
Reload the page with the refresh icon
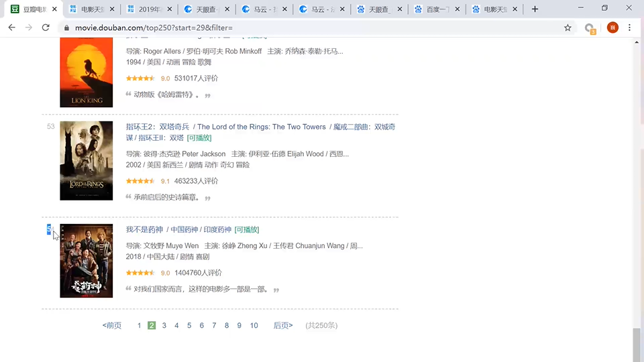[46, 27]
